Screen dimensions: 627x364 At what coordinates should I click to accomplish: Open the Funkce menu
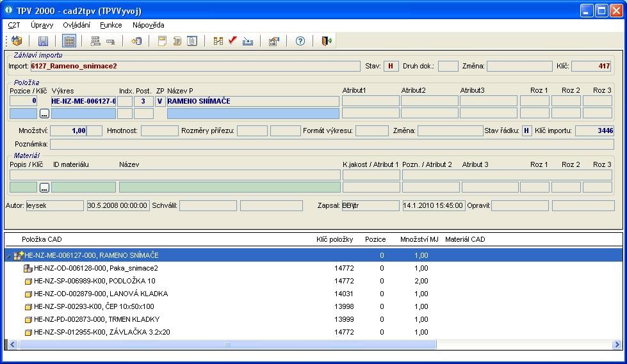point(111,25)
